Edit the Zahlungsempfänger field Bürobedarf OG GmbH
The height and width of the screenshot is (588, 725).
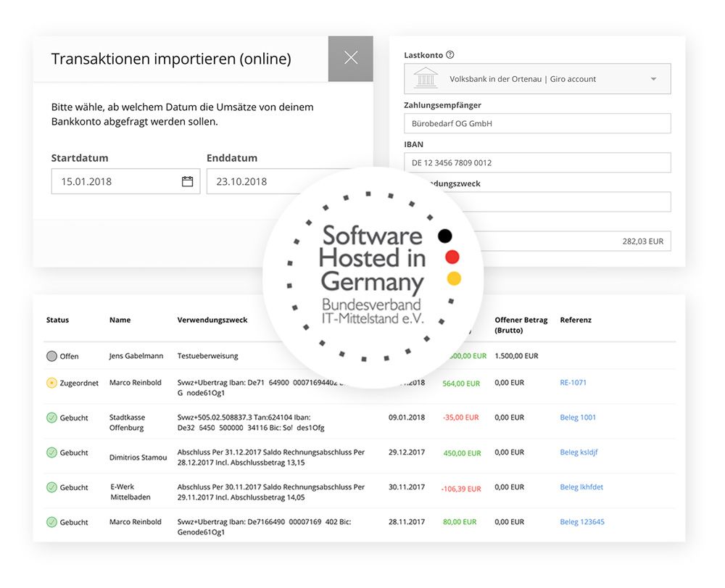537,123
